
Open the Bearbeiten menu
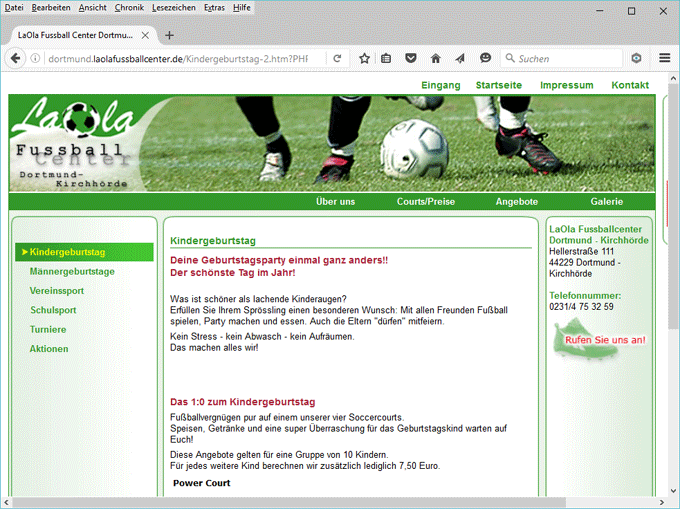pyautogui.click(x=51, y=7)
